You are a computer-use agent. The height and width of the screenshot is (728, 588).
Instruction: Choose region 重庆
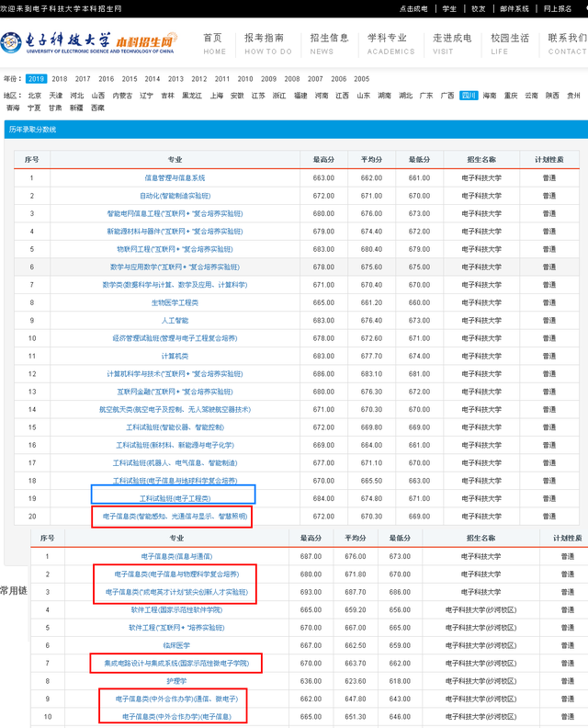(x=511, y=96)
